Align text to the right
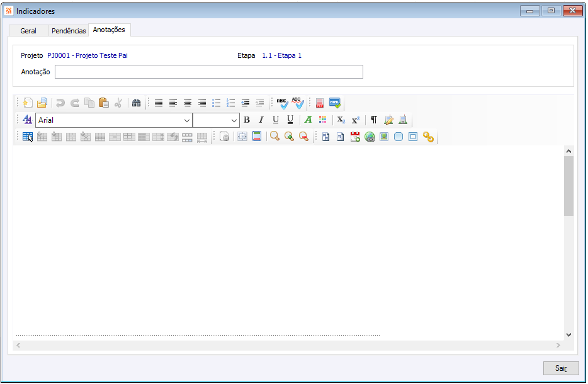Viewport: 588px width, 384px height. (x=201, y=103)
